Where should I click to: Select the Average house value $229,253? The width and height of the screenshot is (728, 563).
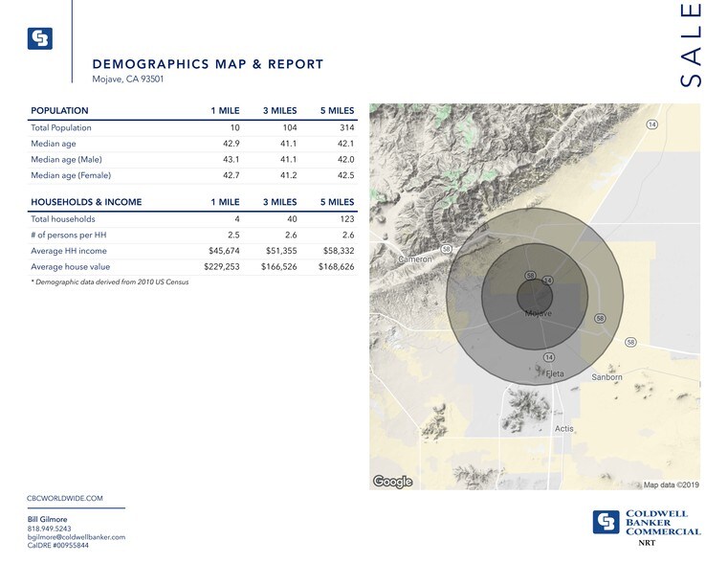(222, 266)
